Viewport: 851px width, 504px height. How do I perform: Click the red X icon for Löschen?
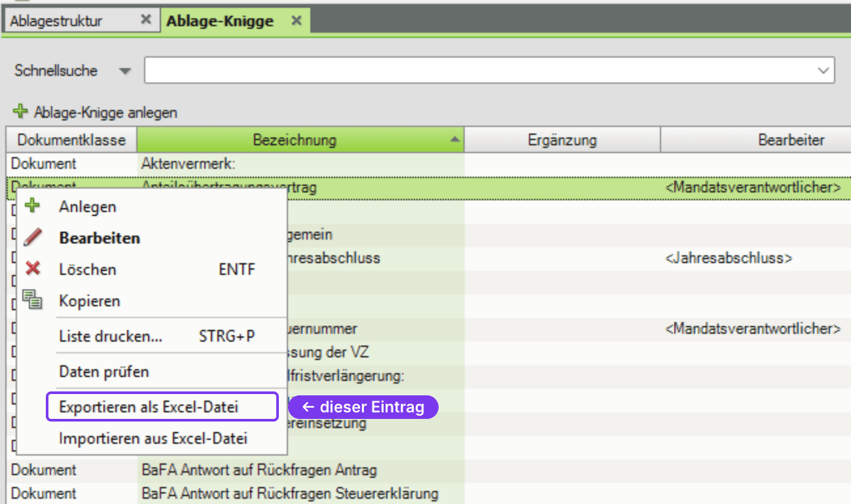(32, 269)
